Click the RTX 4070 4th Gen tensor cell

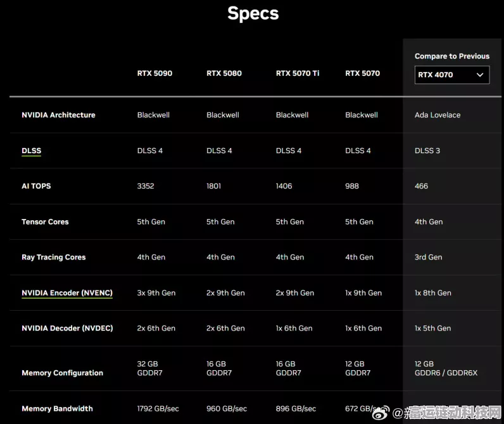(429, 221)
